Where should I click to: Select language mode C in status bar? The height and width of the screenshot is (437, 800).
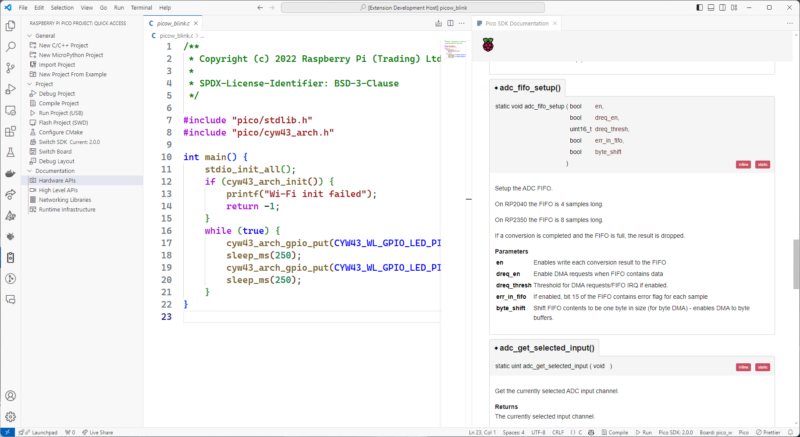click(580, 432)
